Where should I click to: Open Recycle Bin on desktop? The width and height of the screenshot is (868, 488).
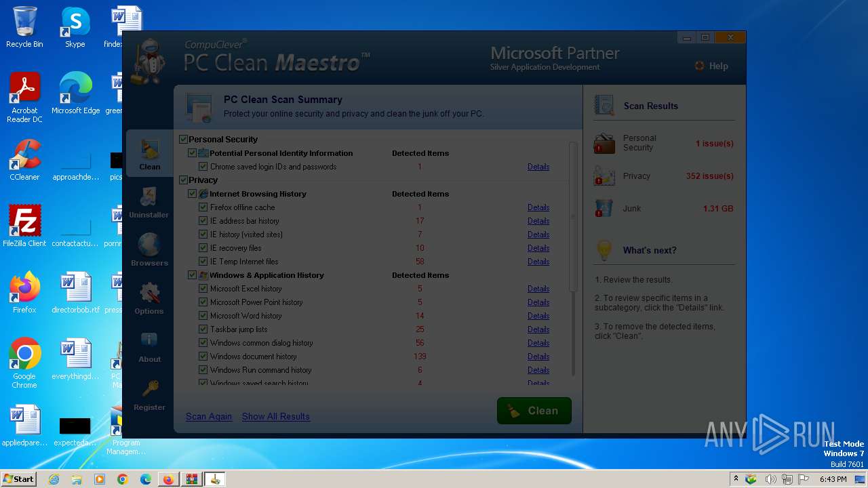(x=24, y=27)
